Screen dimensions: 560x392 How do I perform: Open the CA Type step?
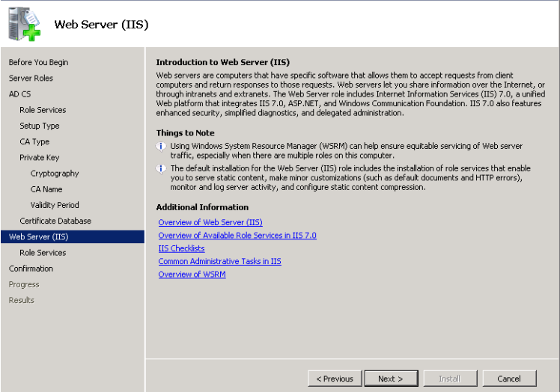(34, 141)
